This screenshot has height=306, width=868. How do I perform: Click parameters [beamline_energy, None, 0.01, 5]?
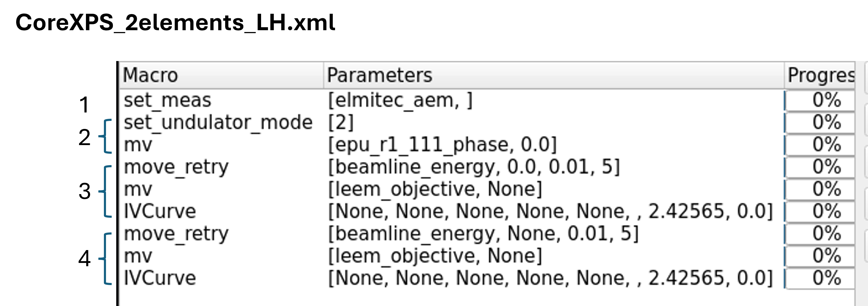pos(483,234)
